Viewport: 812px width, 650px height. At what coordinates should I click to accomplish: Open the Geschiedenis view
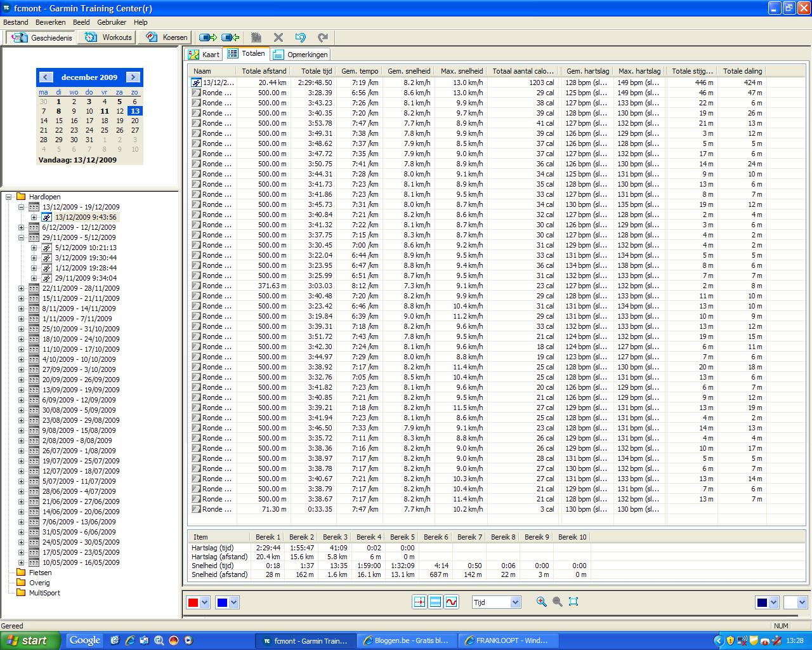(x=42, y=37)
